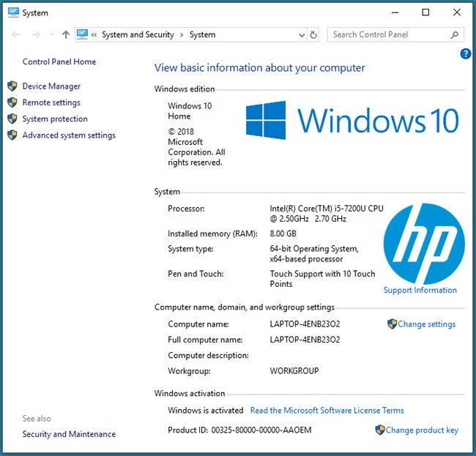The image size is (476, 456).
Task: Click the computer icon in the address bar
Action: click(82, 34)
